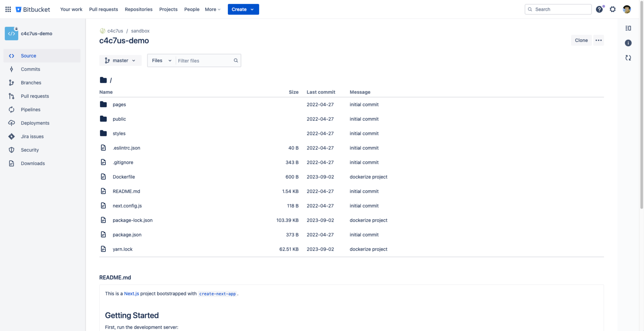This screenshot has width=644, height=331.
Task: Toggle the right sidebar panel icon
Action: pos(628,28)
